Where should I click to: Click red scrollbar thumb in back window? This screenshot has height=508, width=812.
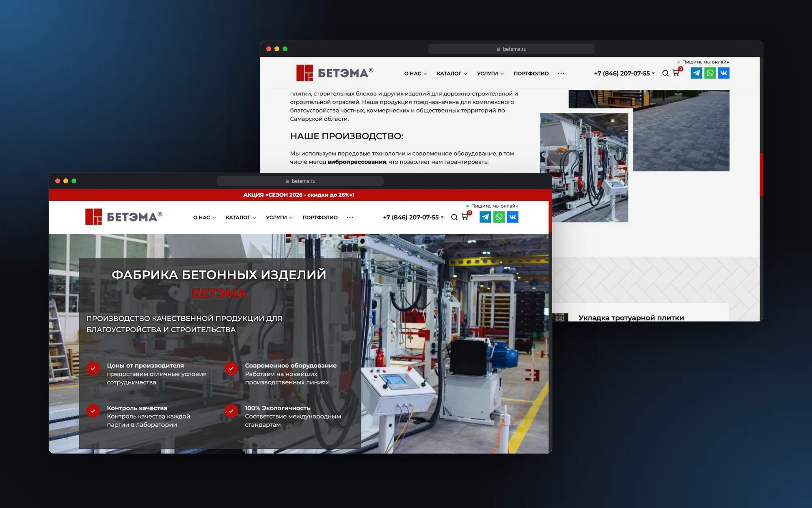[x=762, y=175]
